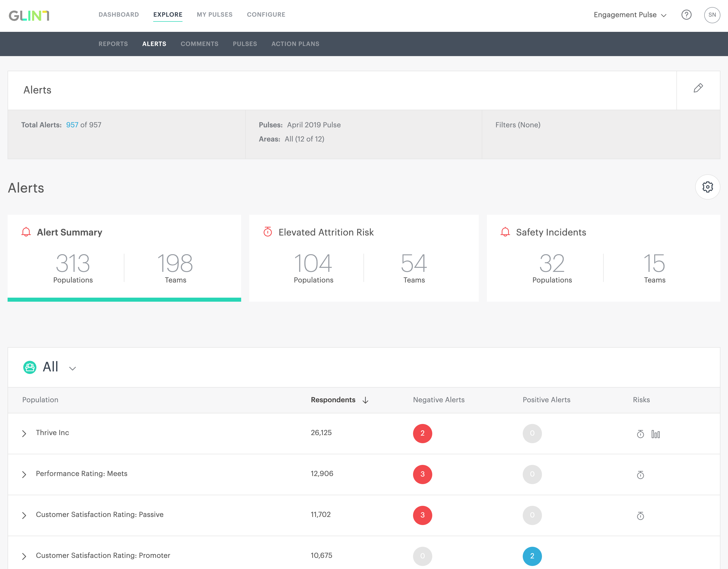The width and height of the screenshot is (728, 569).
Task: Click the pencil edit icon in Alerts header
Action: (698, 88)
